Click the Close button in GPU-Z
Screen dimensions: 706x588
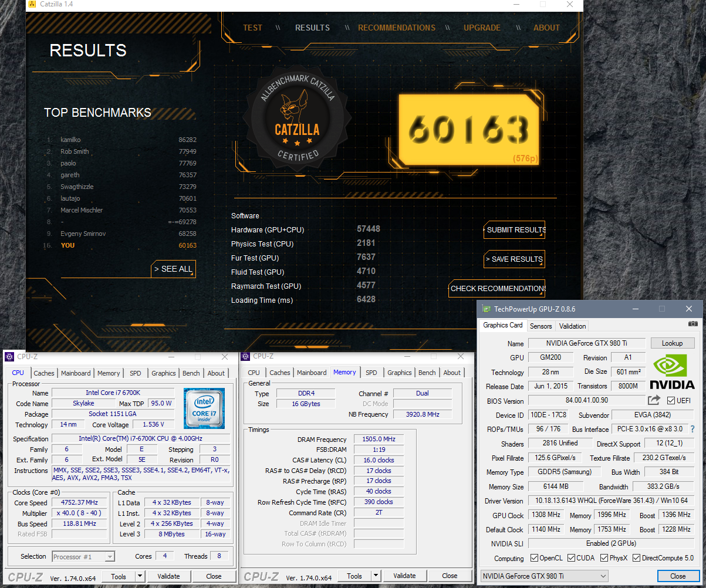click(x=678, y=576)
